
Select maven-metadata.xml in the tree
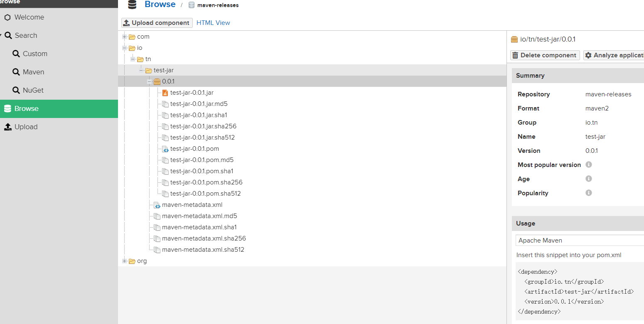[192, 205]
